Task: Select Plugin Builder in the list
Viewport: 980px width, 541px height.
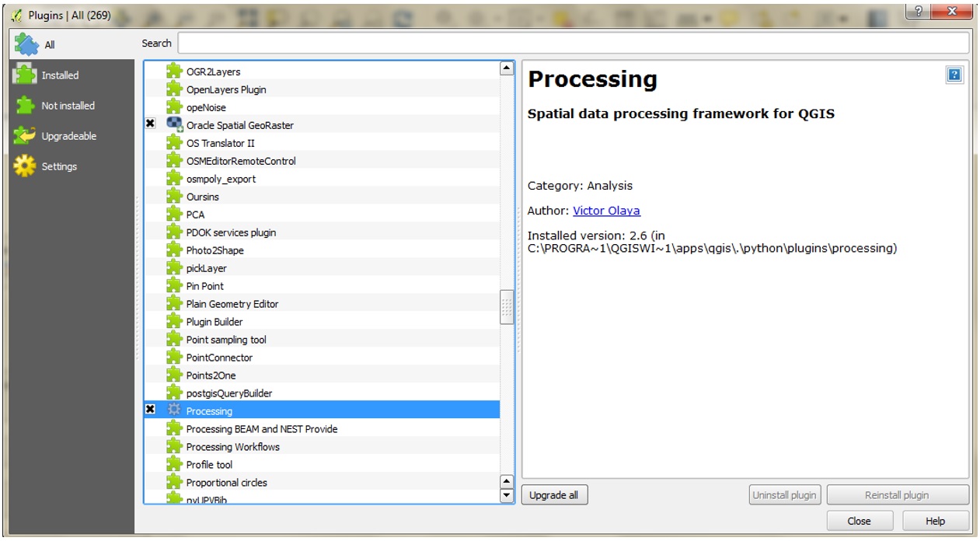Action: 214,322
